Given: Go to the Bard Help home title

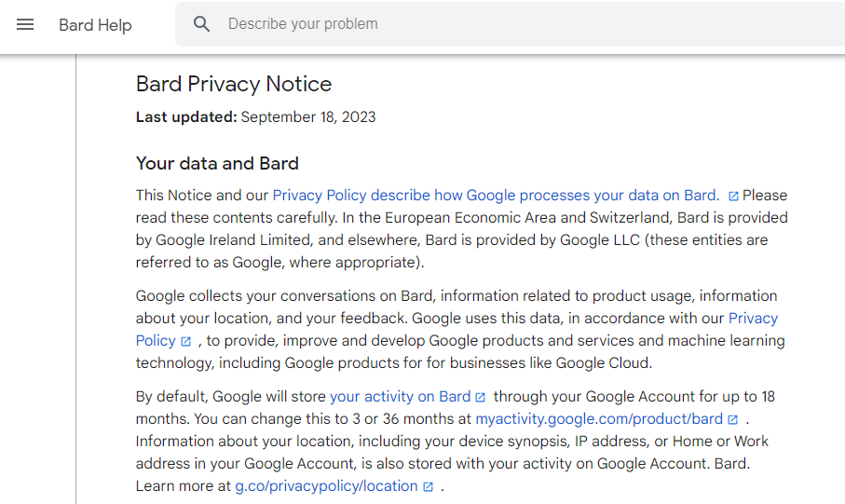Looking at the screenshot, I should click(x=95, y=25).
